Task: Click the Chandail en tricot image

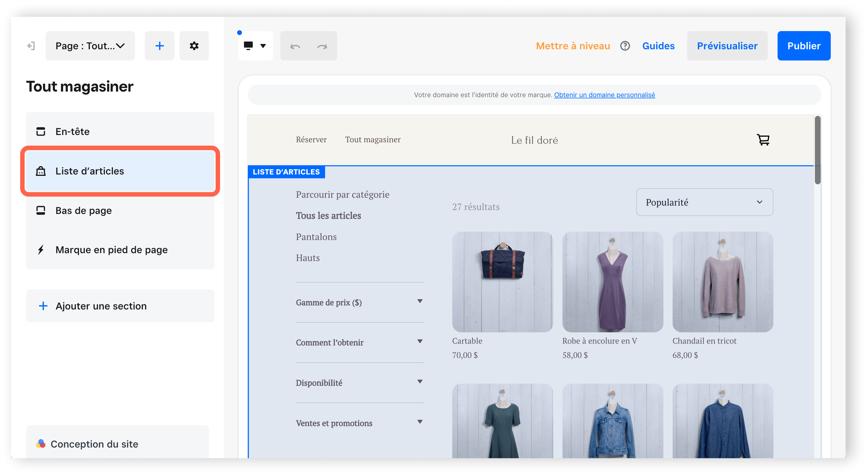Action: pos(723,282)
